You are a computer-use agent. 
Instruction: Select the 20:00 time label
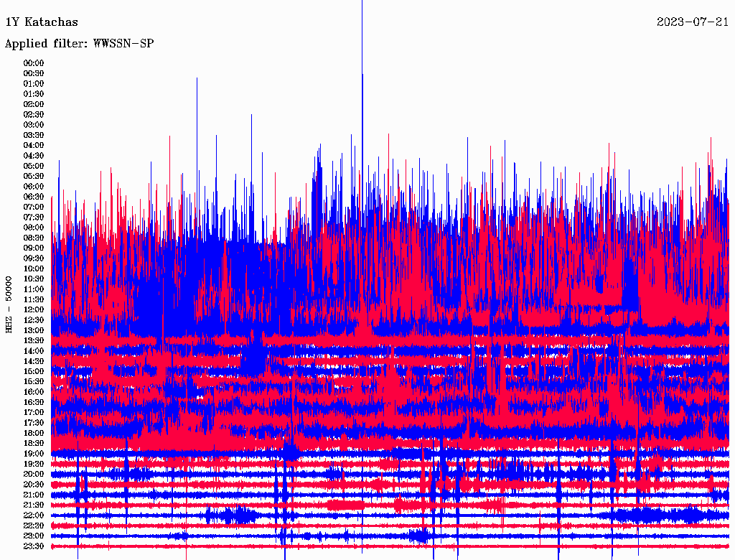[x=34, y=475]
